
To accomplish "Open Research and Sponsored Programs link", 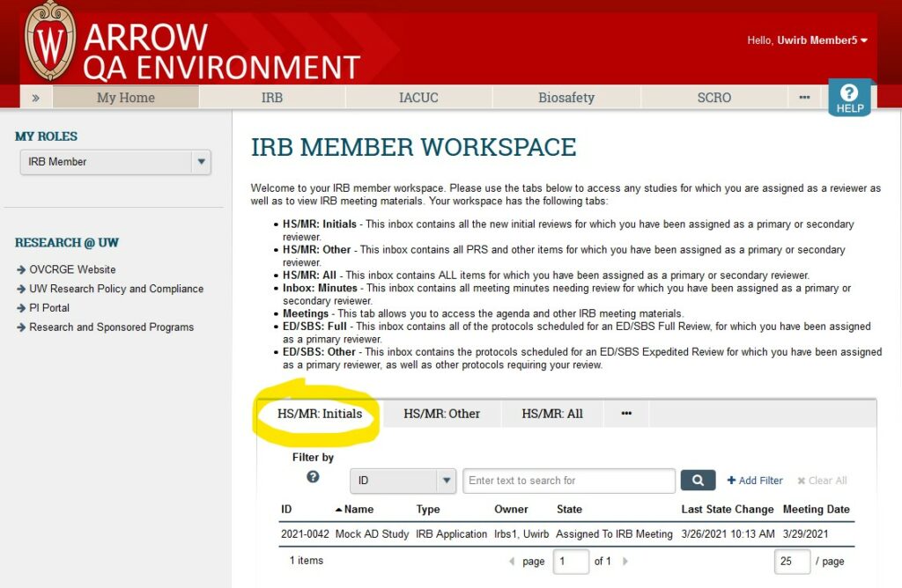I will click(112, 327).
